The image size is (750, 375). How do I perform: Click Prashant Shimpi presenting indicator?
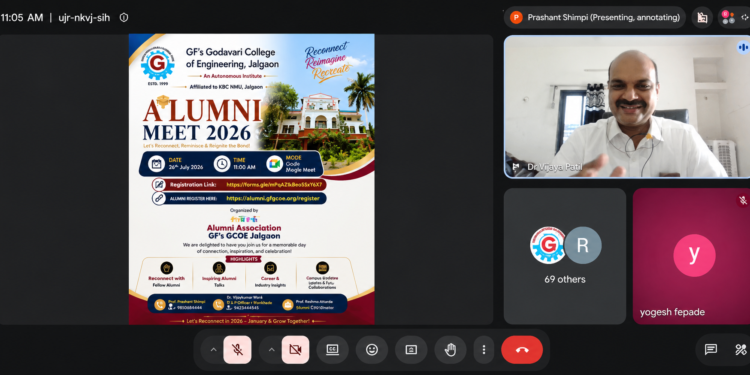[595, 18]
